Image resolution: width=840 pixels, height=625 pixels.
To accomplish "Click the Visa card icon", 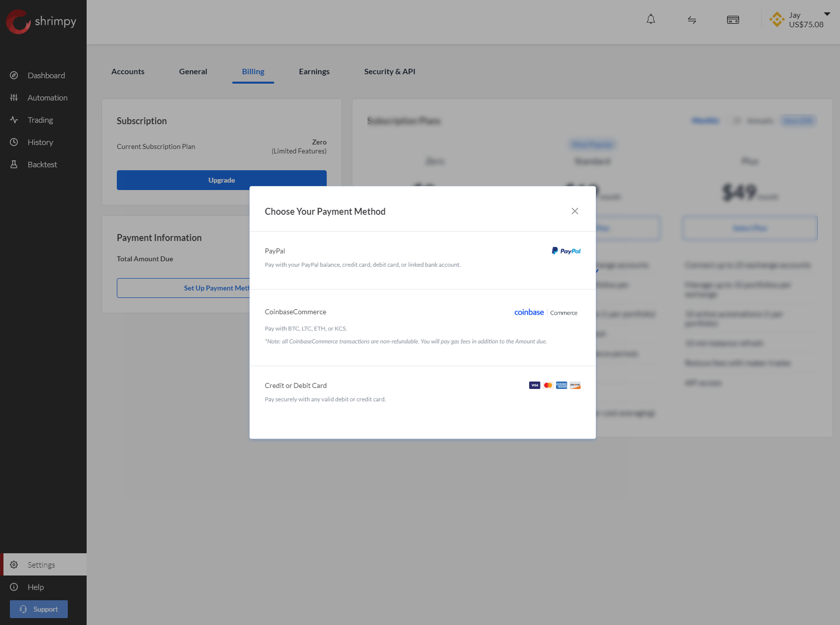I will (535, 385).
